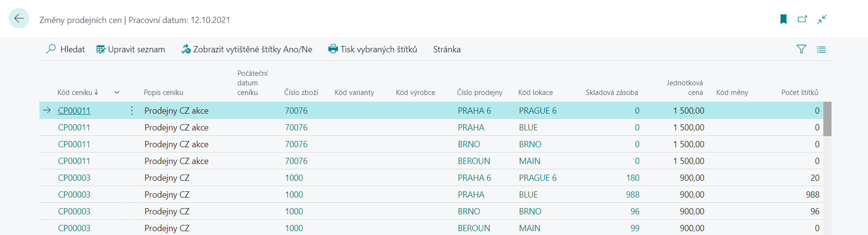Sort by Popis ceníku column header
Screen dimensions: 868x235
coord(163,93)
